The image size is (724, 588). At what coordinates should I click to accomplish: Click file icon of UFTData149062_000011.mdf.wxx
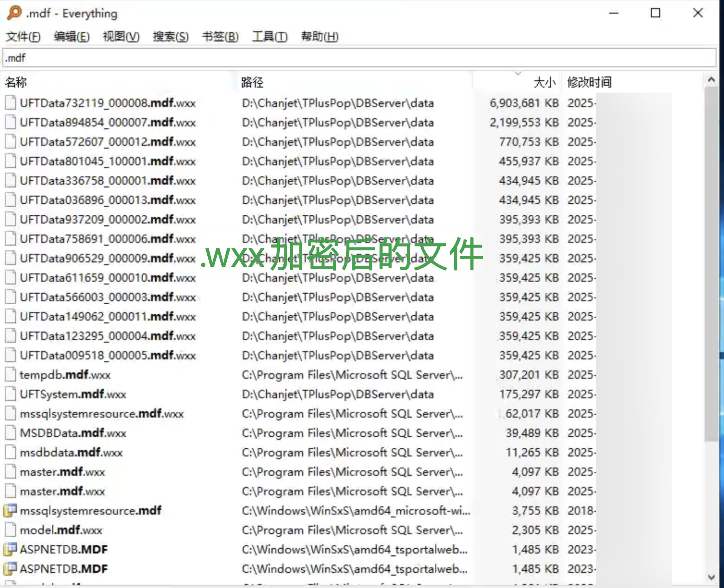[11, 317]
